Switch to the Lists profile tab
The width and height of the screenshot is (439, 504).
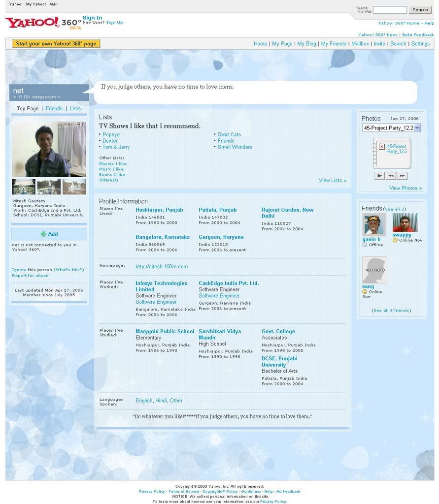pos(75,109)
